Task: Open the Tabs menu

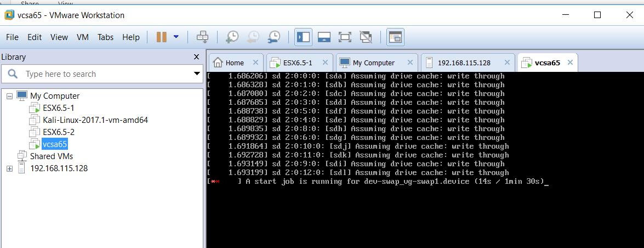Action: tap(106, 37)
